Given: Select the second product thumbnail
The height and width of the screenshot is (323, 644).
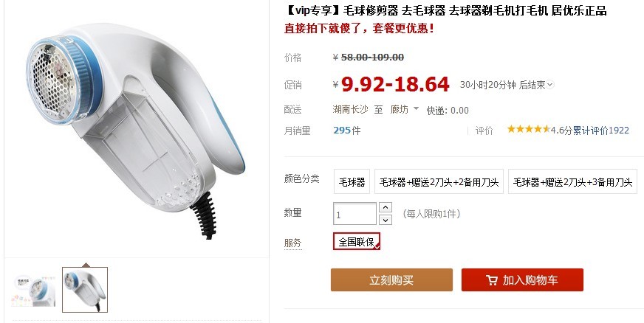Looking at the screenshot, I should click(85, 290).
